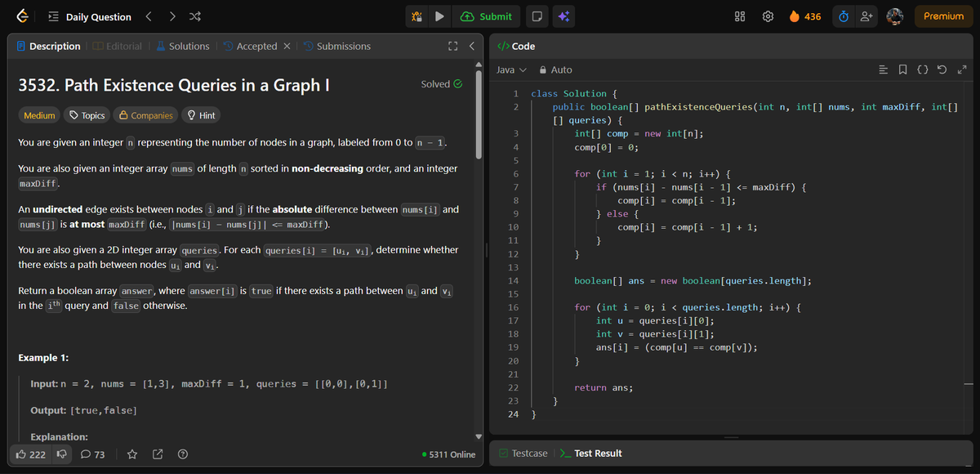Open the layout grid icon
This screenshot has height=474, width=980.
(x=741, y=16)
